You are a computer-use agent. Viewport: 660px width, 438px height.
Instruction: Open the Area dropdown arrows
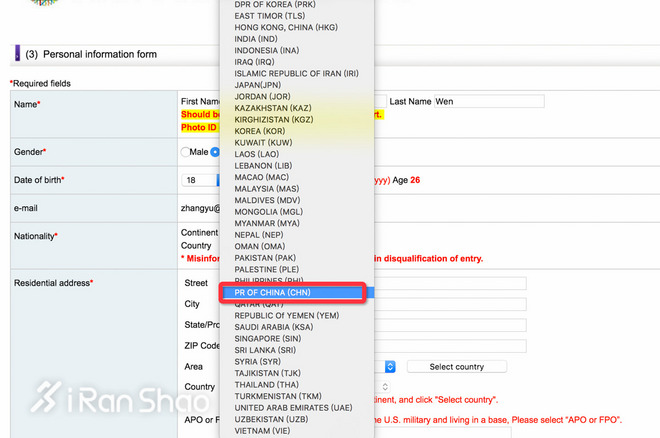coord(390,367)
